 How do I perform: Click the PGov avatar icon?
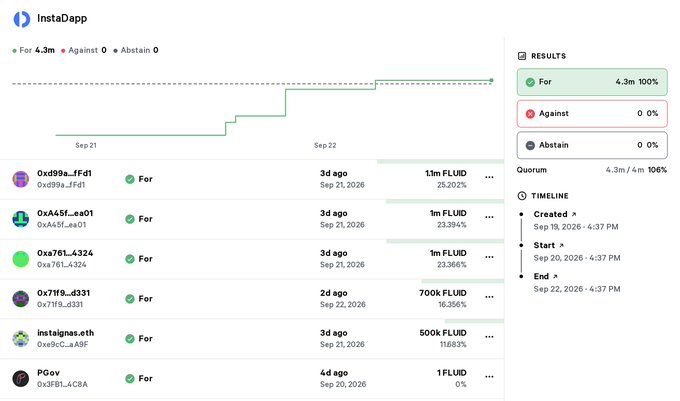20,378
